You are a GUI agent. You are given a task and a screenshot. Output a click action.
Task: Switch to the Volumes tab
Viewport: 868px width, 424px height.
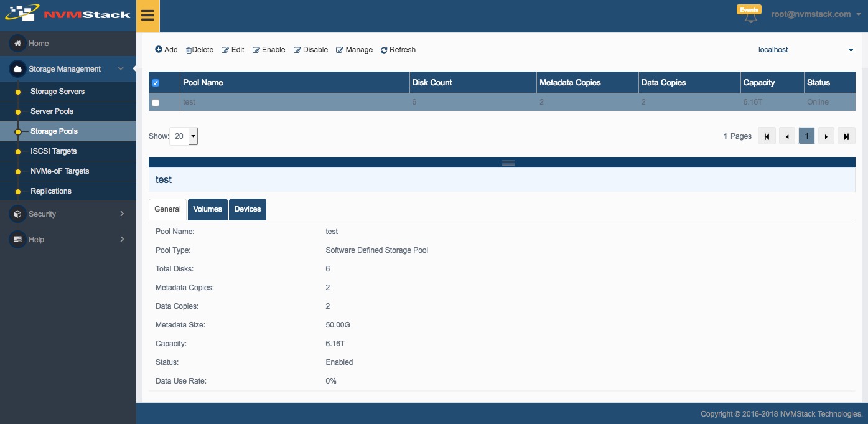[x=207, y=209]
